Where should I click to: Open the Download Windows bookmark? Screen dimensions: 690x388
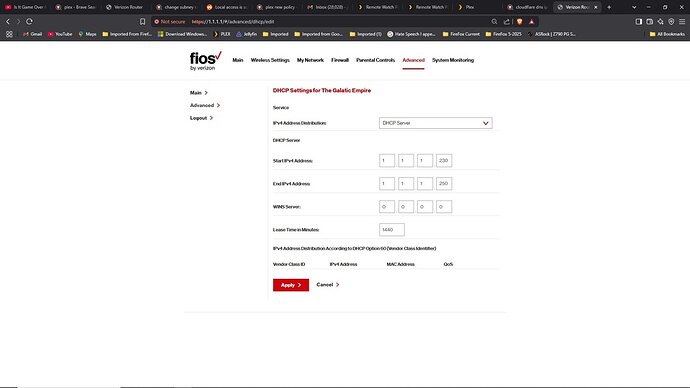coord(182,34)
